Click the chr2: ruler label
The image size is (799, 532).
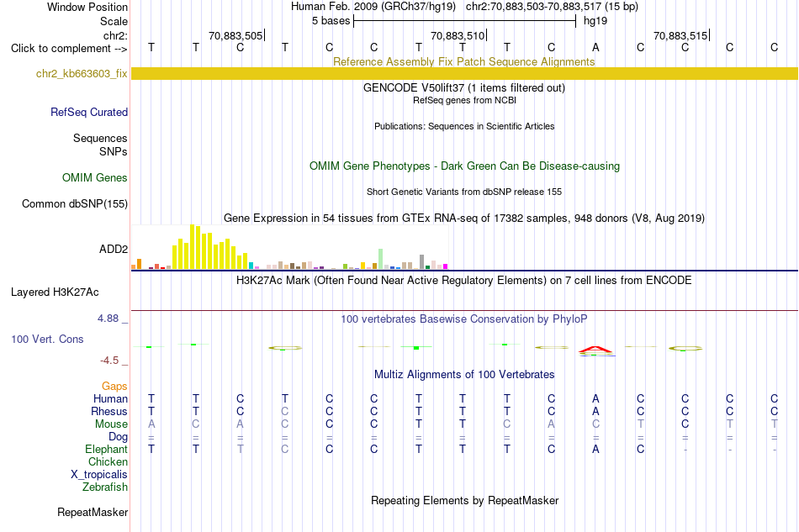[x=115, y=35]
